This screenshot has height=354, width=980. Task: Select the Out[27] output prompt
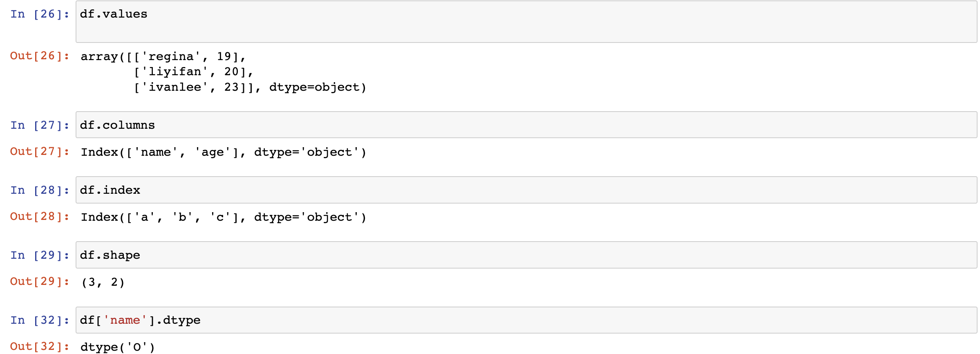point(40,151)
